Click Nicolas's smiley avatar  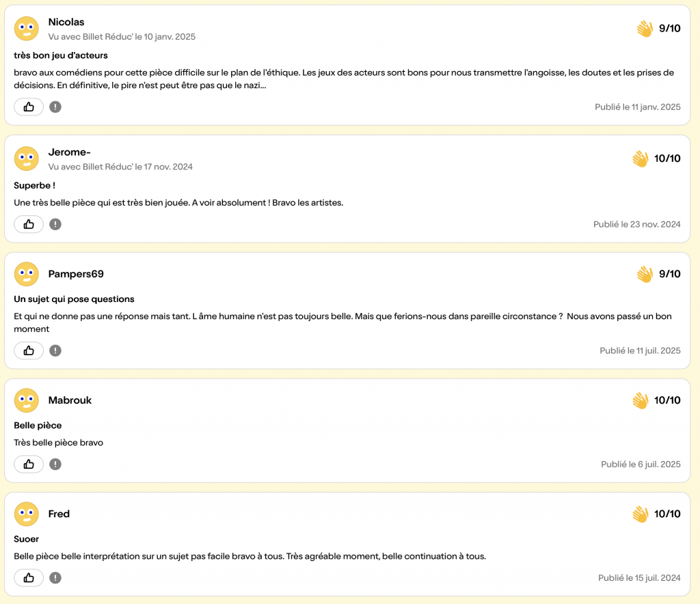click(x=27, y=29)
